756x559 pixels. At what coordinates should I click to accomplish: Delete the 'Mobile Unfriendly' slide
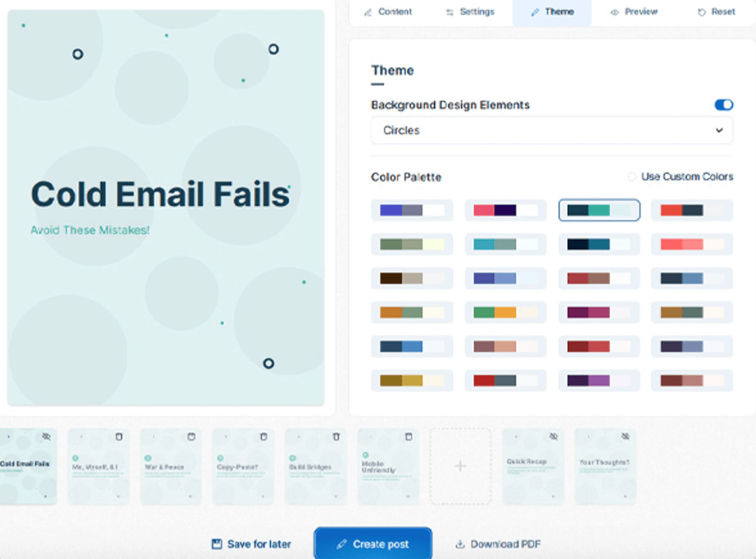(x=409, y=437)
